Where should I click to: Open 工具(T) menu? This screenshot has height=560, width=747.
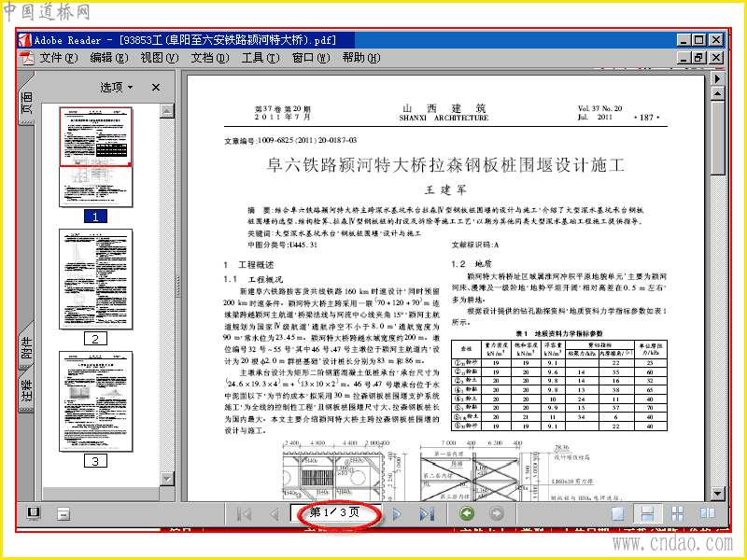click(x=260, y=58)
